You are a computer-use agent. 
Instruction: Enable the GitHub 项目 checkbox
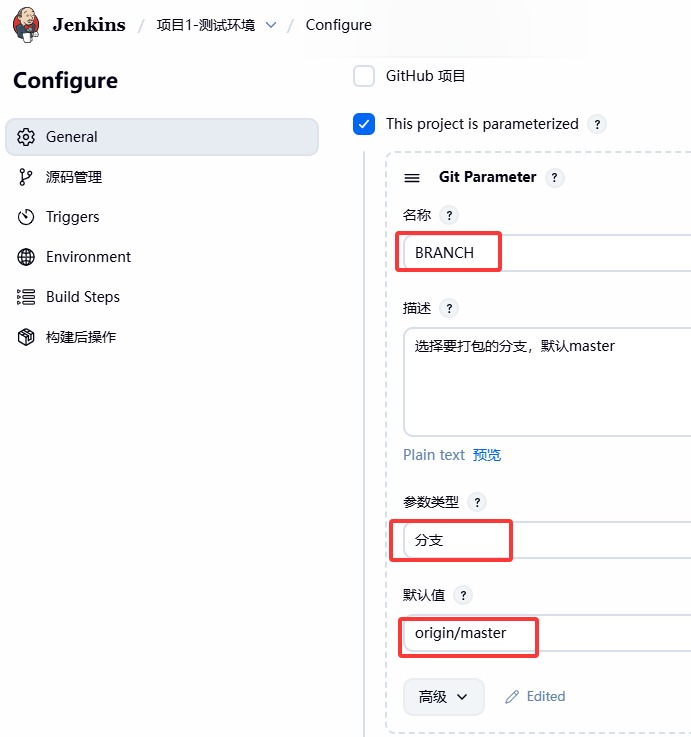(x=364, y=76)
